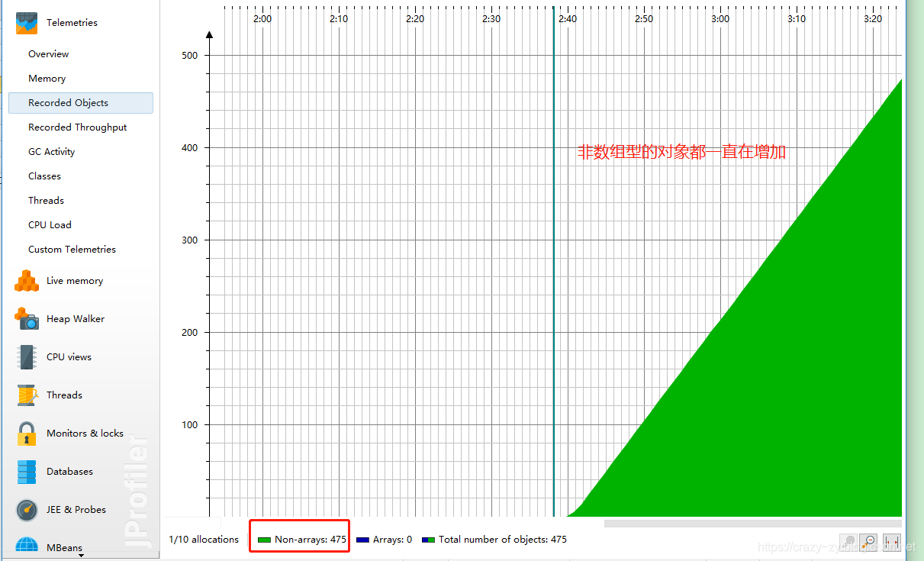The width and height of the screenshot is (924, 561).
Task: Click the 100 value on vertical axis
Action: pyautogui.click(x=189, y=425)
